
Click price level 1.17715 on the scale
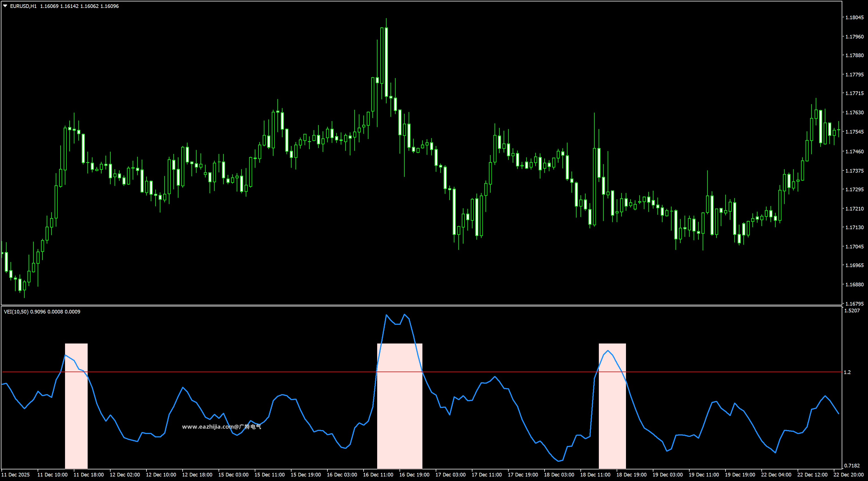pos(854,93)
